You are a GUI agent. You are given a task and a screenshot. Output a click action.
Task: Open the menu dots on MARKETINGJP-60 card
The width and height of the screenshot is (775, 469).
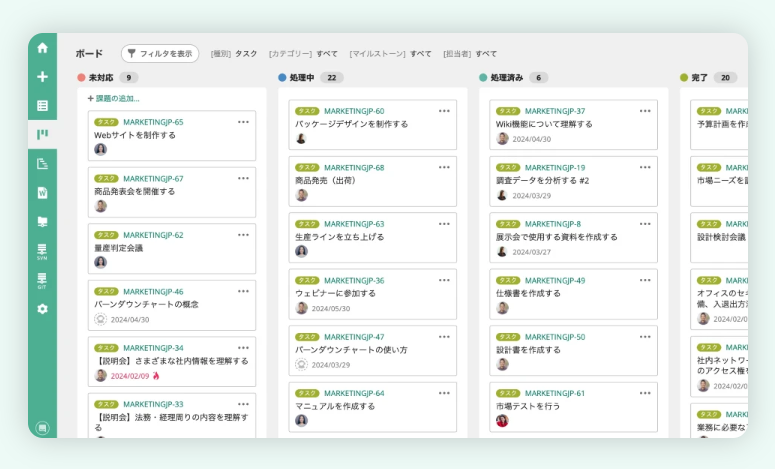(444, 111)
